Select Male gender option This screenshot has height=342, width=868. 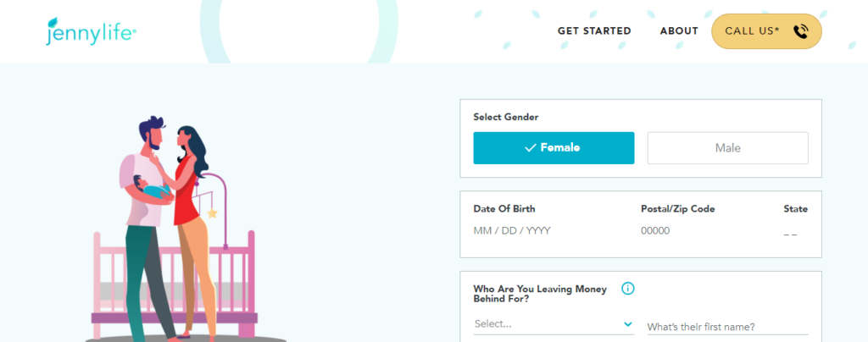727,148
